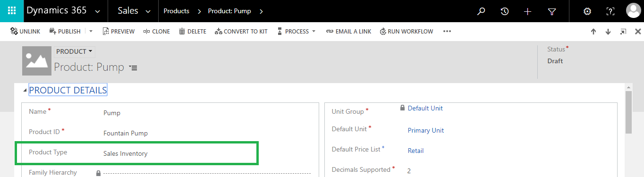Open the settings gear icon
Screen dimensions: 644x177
pyautogui.click(x=587, y=11)
